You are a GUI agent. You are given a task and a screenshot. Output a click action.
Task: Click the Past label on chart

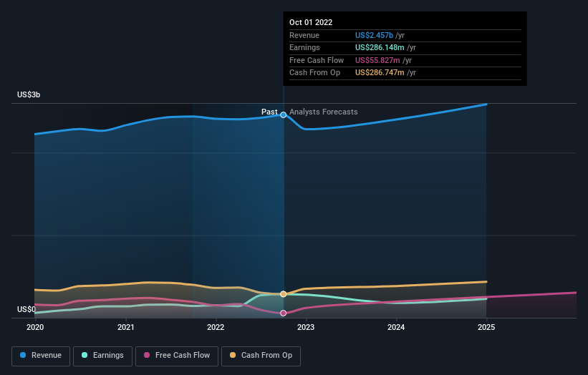click(269, 112)
